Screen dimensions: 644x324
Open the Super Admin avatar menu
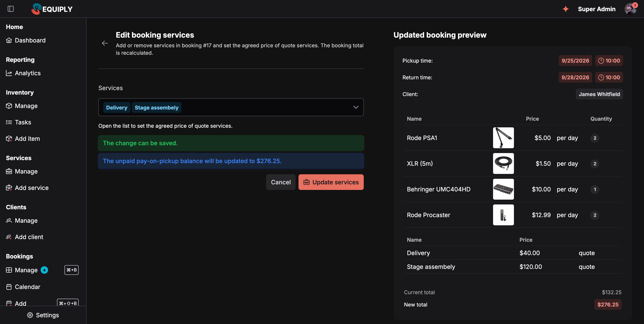(x=630, y=9)
